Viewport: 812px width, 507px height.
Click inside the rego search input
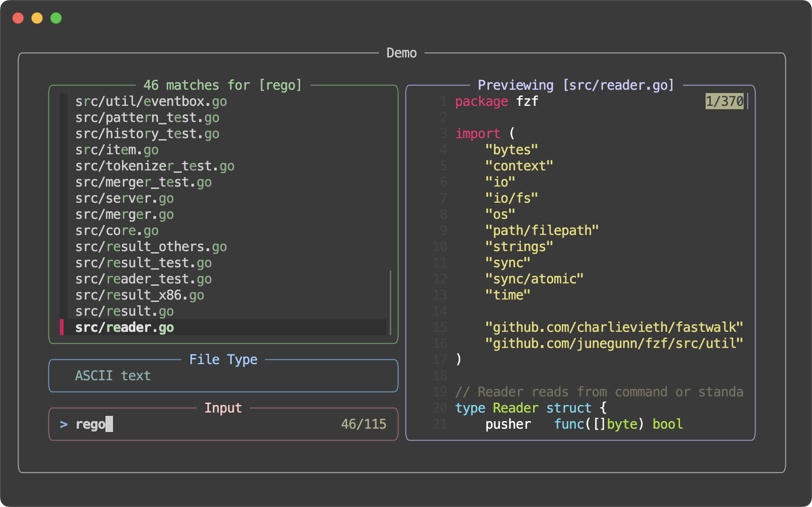coord(93,424)
